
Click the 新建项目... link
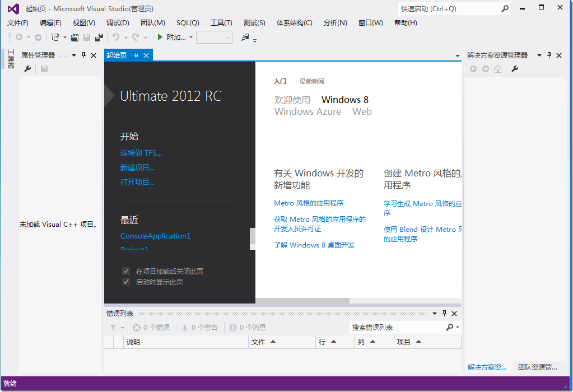137,167
